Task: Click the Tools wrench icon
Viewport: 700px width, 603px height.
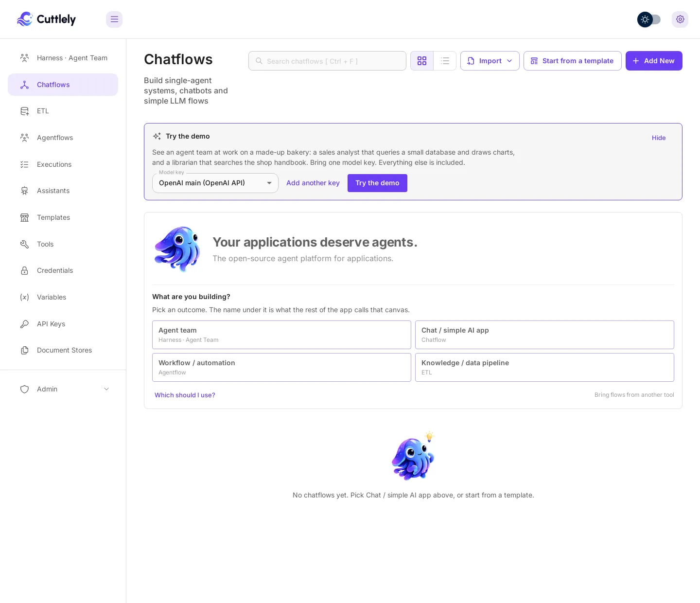Action: coord(24,244)
